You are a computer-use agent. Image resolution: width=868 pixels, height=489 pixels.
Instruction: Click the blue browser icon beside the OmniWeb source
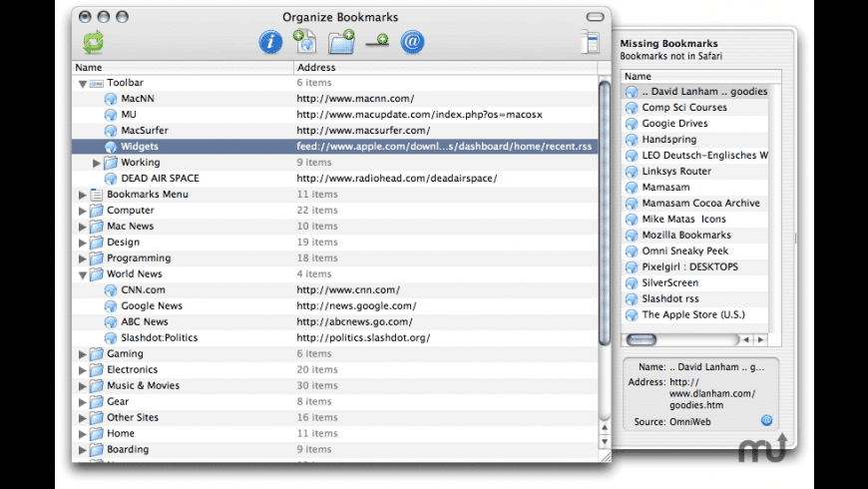point(766,420)
